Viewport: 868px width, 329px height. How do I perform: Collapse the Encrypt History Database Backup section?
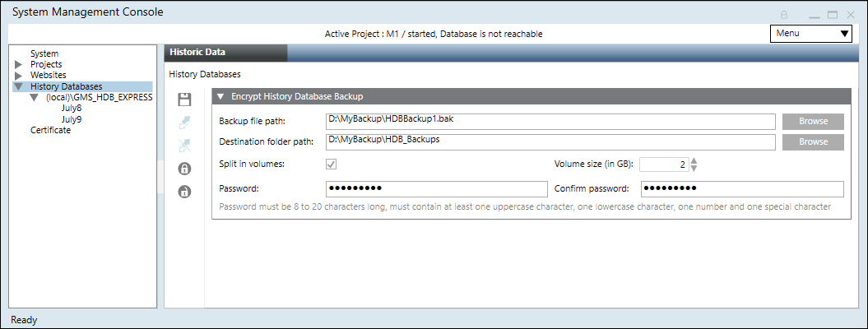click(220, 96)
